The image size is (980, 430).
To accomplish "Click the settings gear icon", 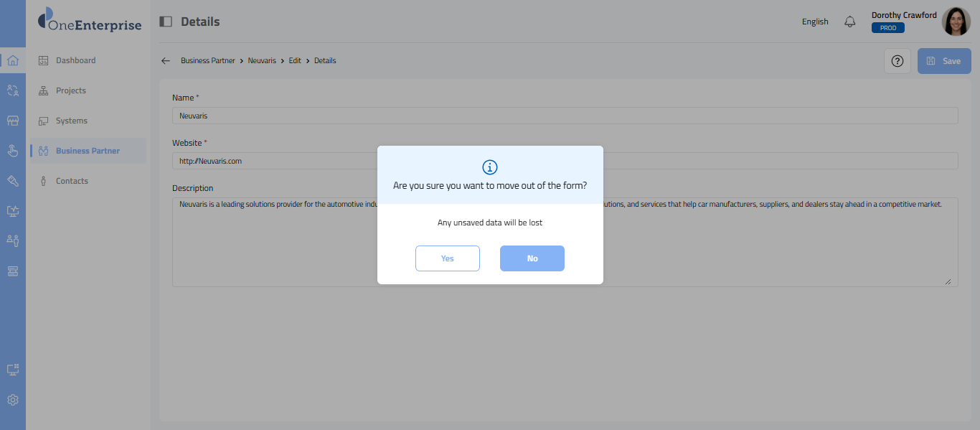I will click(12, 400).
